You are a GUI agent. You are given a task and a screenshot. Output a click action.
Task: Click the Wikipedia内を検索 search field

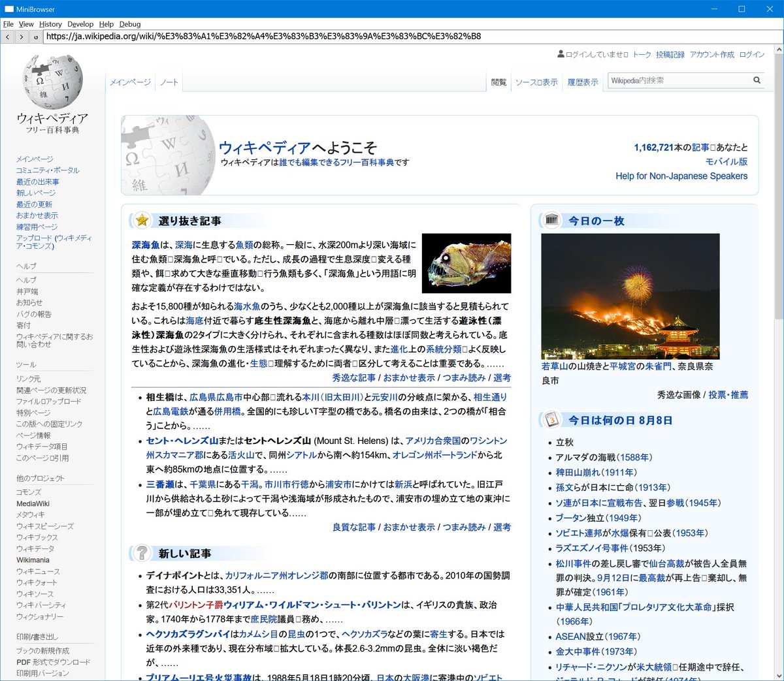pos(678,80)
